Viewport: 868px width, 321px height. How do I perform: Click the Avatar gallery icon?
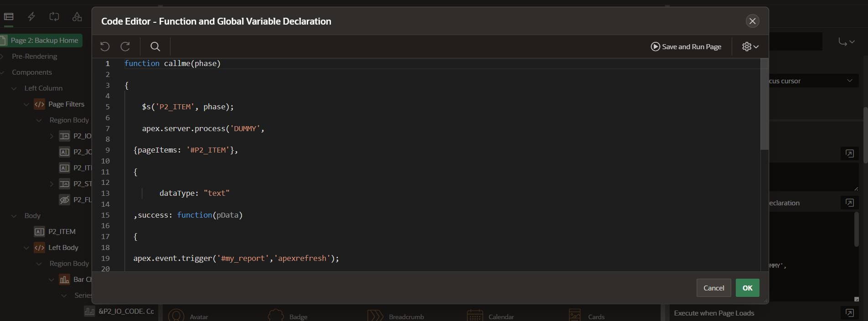tap(176, 316)
